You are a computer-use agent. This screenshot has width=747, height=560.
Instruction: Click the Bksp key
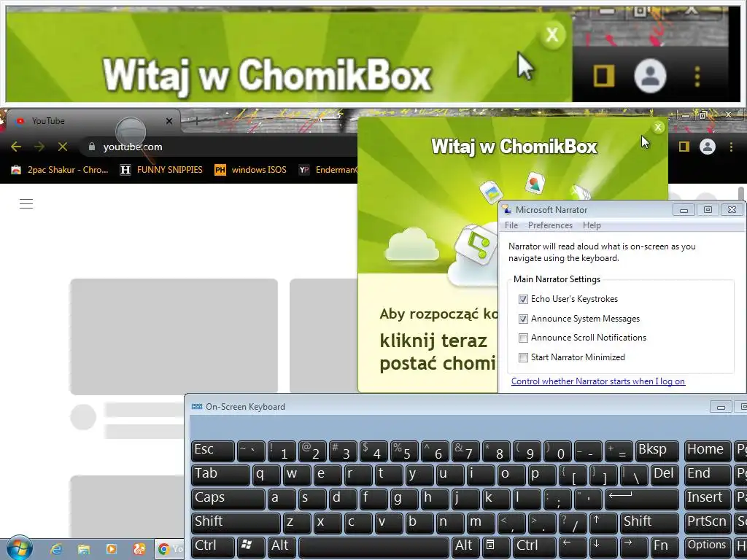(x=657, y=451)
